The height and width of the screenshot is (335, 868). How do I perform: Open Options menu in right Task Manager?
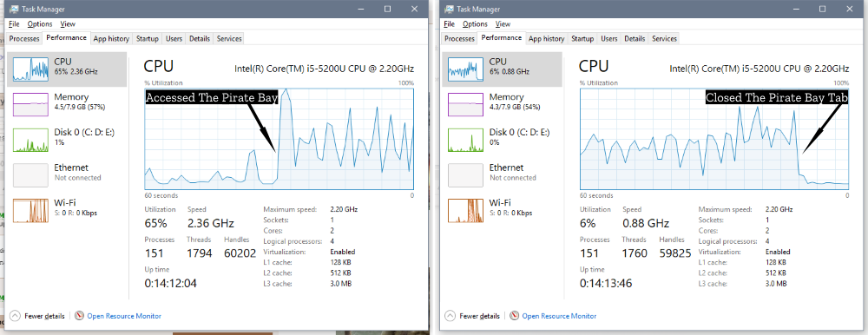(475, 24)
